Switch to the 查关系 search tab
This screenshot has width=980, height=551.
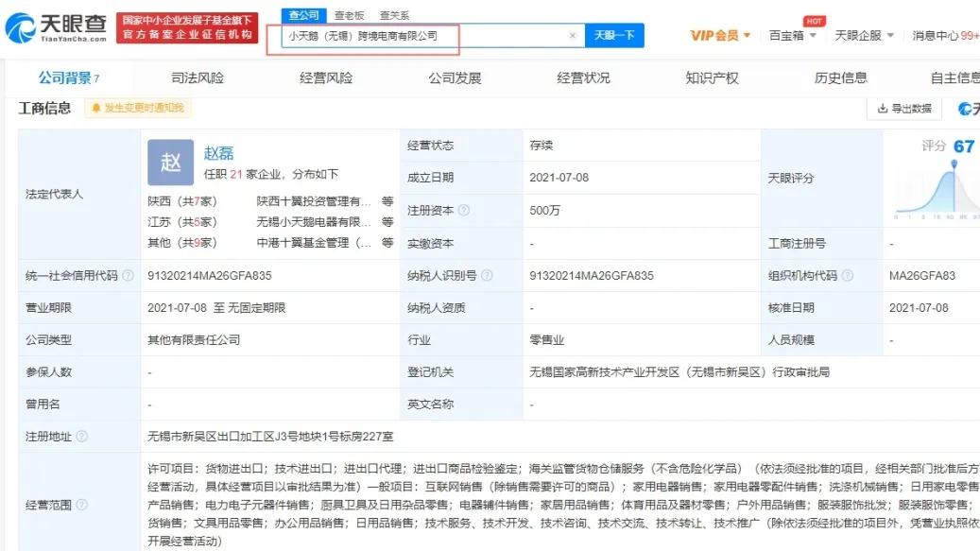pos(394,15)
